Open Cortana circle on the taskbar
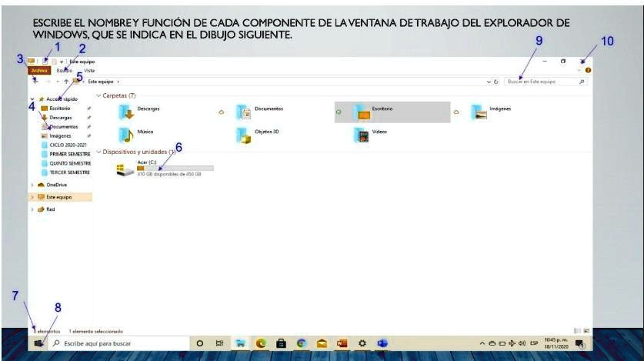644x361 pixels. pos(199,343)
